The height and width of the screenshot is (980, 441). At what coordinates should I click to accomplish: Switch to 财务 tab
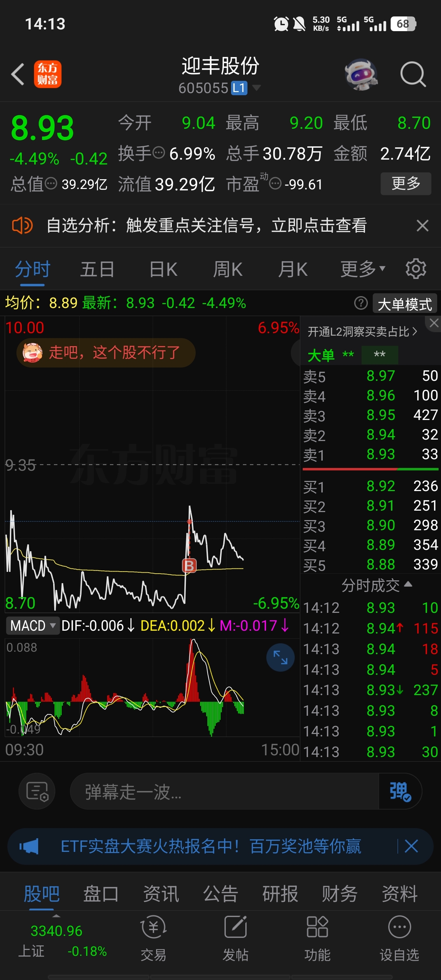(x=339, y=894)
